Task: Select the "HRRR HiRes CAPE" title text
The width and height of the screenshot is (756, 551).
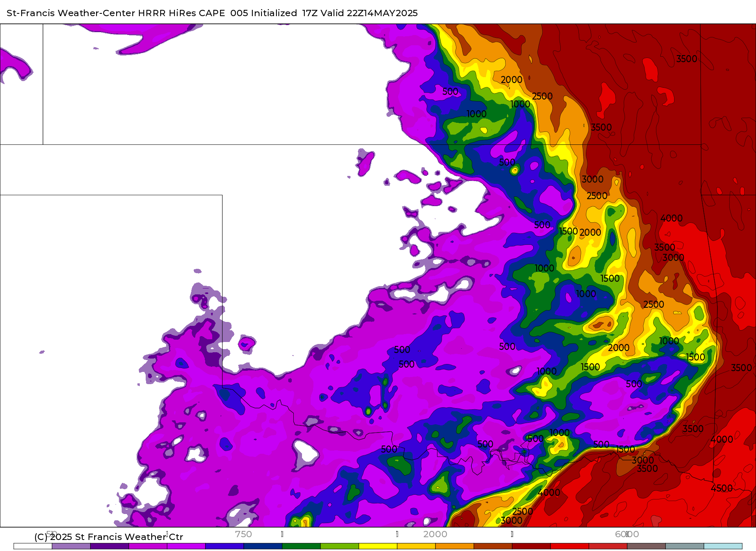Action: tap(182, 13)
